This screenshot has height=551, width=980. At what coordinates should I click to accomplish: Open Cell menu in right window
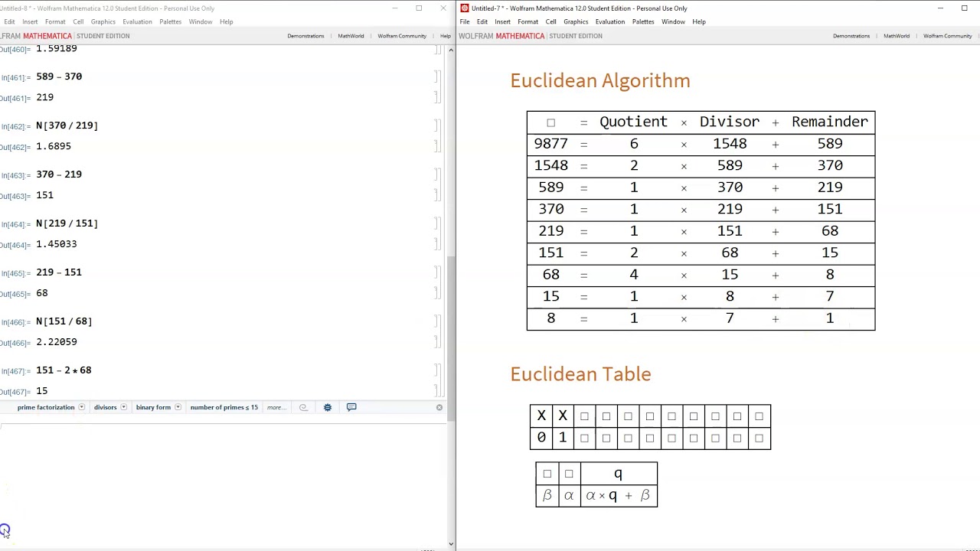point(551,21)
